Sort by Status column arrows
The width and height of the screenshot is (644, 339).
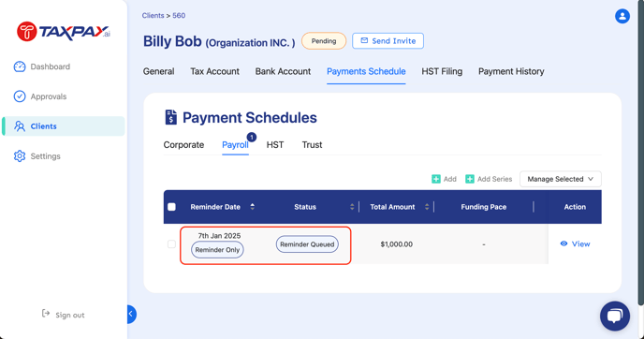[352, 207]
